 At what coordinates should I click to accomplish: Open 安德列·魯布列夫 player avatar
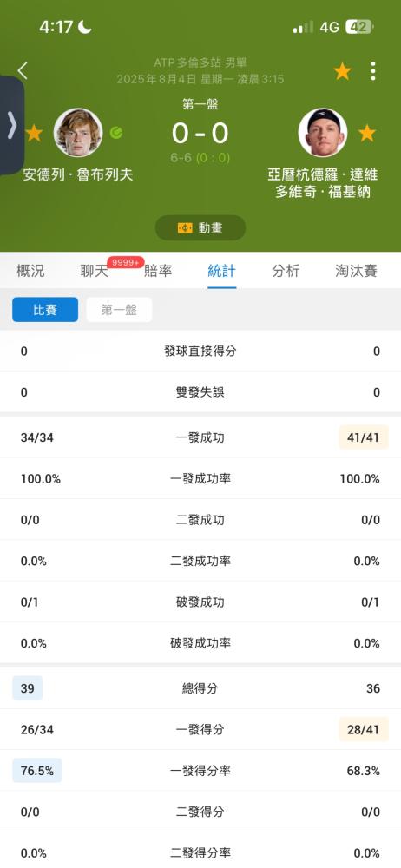[78, 132]
